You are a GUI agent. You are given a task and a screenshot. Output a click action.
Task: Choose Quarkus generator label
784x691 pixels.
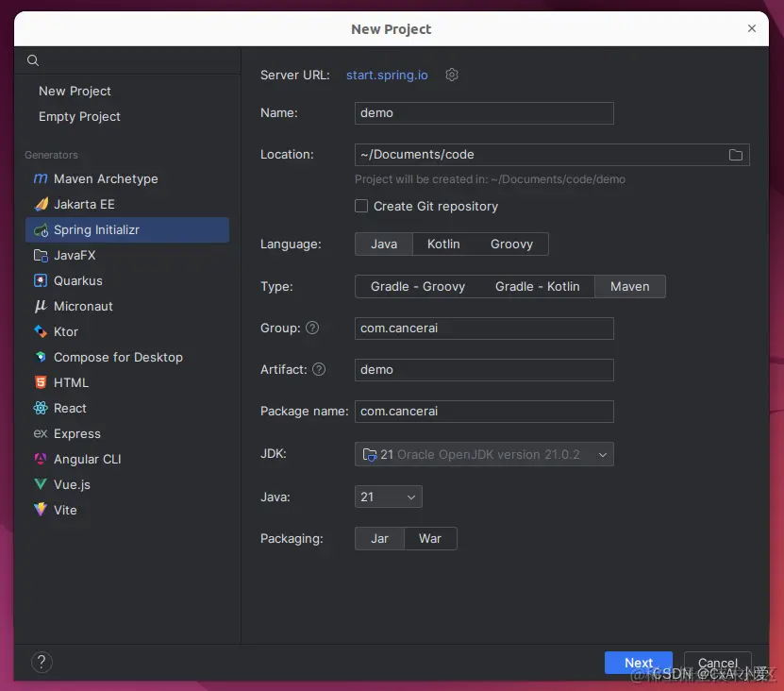click(x=78, y=280)
